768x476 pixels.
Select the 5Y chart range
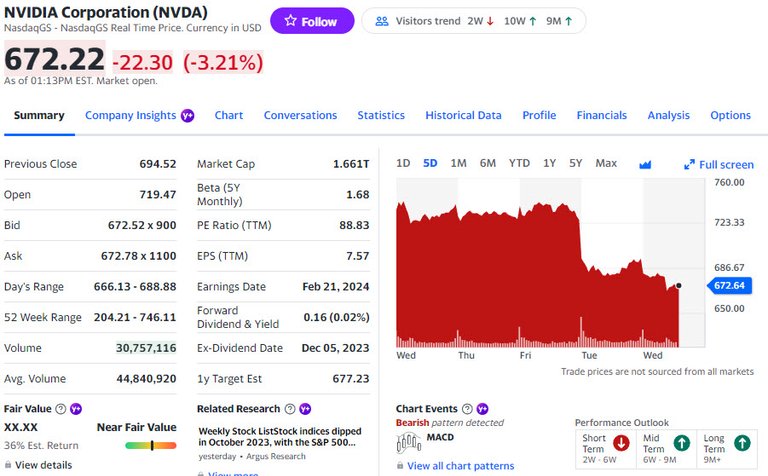pyautogui.click(x=576, y=163)
